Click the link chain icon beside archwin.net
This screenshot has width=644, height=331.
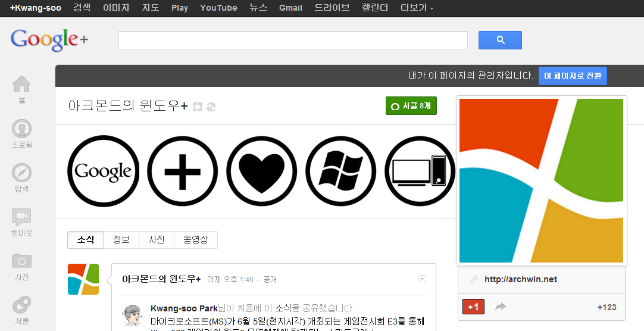(x=474, y=279)
